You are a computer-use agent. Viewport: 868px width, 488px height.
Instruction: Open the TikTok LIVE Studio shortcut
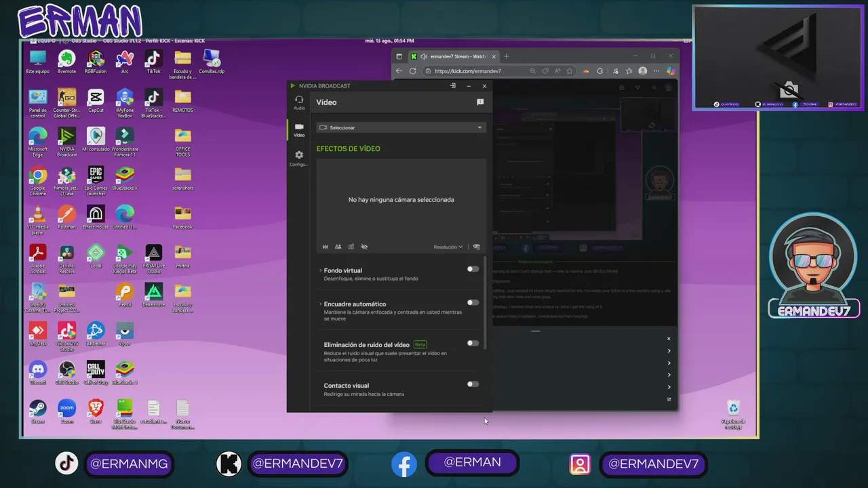(66, 337)
